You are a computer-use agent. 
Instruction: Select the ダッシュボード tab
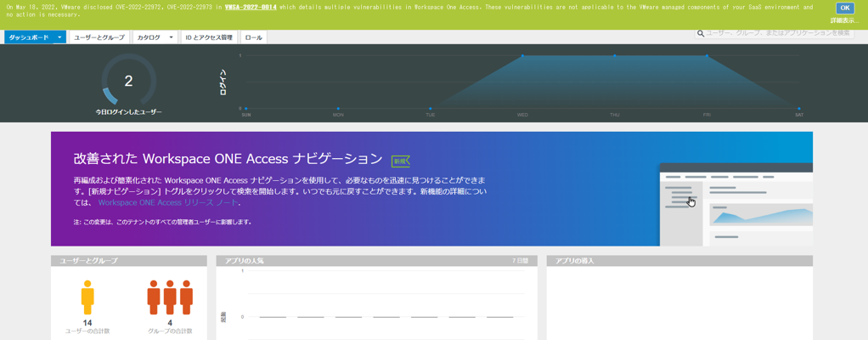[x=29, y=37]
